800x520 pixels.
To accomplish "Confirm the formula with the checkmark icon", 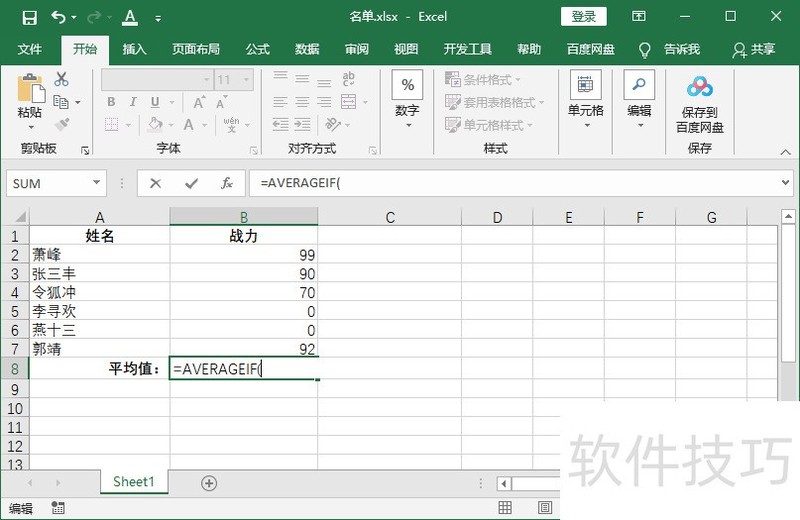I will click(x=191, y=183).
